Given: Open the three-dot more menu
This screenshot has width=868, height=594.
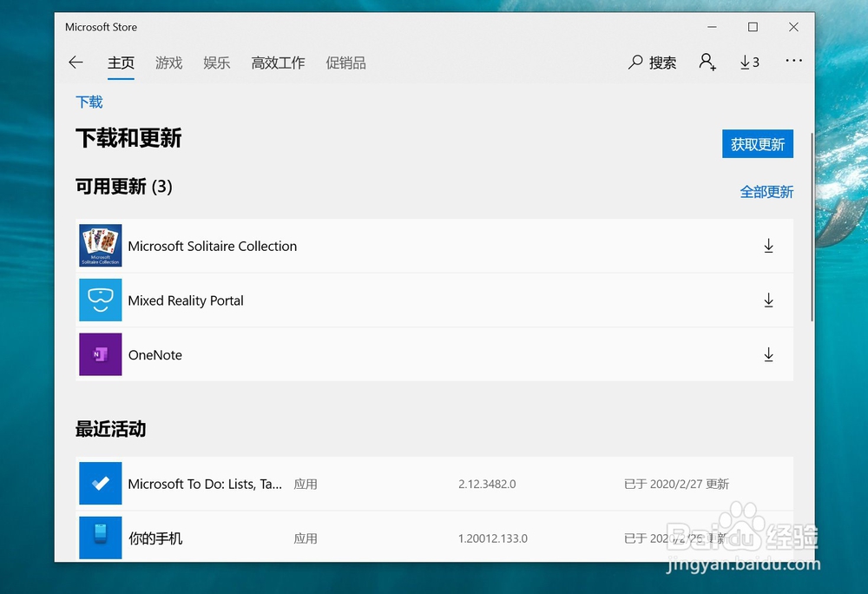Looking at the screenshot, I should pyautogui.click(x=793, y=61).
